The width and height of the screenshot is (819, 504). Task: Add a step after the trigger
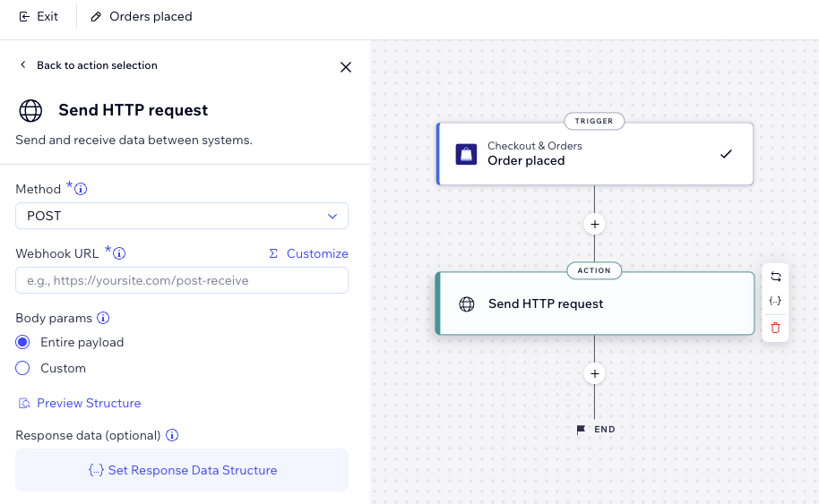[x=594, y=225]
